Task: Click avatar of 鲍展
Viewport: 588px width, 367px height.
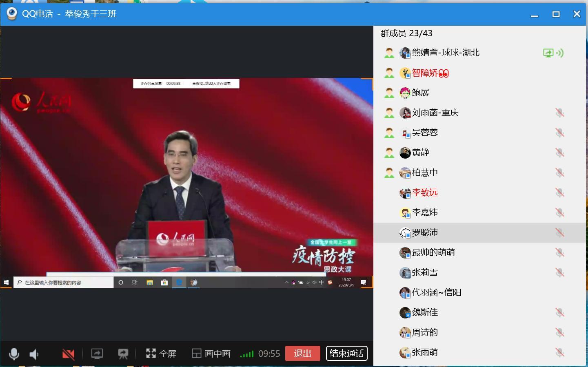Action: point(405,93)
